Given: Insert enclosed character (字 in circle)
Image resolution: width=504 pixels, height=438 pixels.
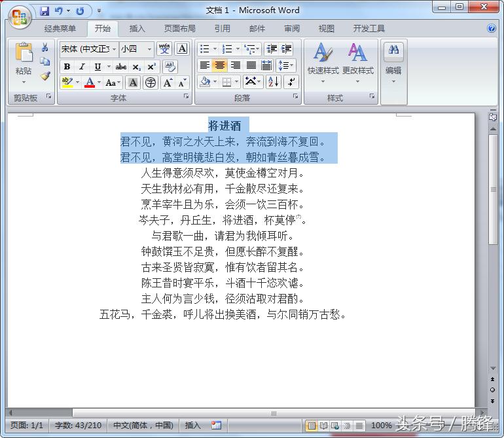Looking at the screenshot, I should click(151, 83).
